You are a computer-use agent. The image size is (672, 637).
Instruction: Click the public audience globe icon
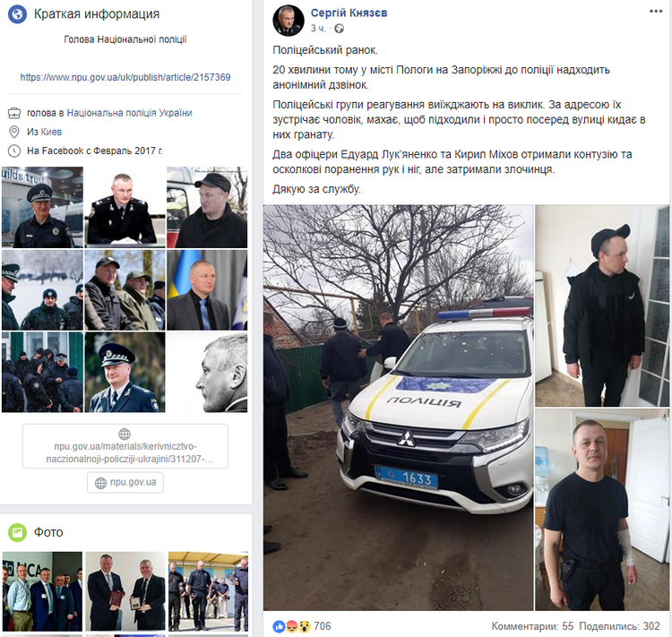[339, 29]
